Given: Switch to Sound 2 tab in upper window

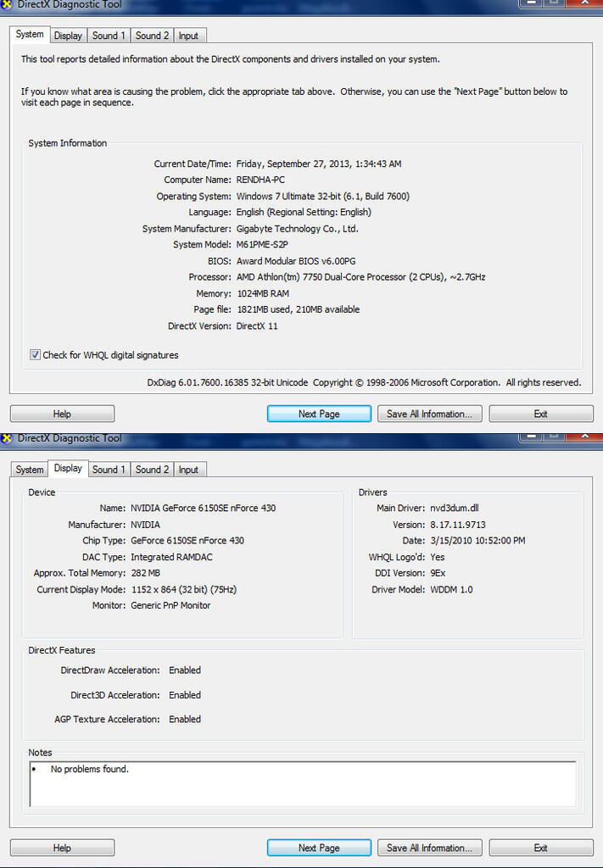Looking at the screenshot, I should coord(153,36).
